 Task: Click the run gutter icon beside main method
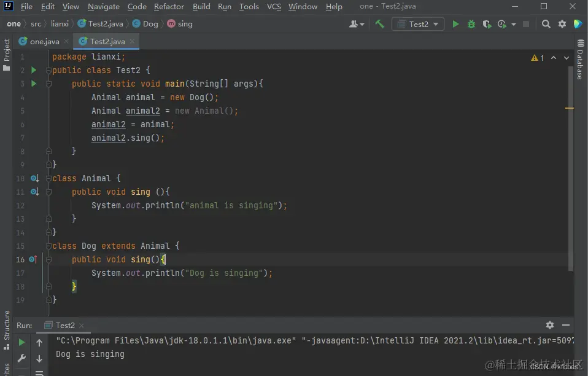coord(34,84)
